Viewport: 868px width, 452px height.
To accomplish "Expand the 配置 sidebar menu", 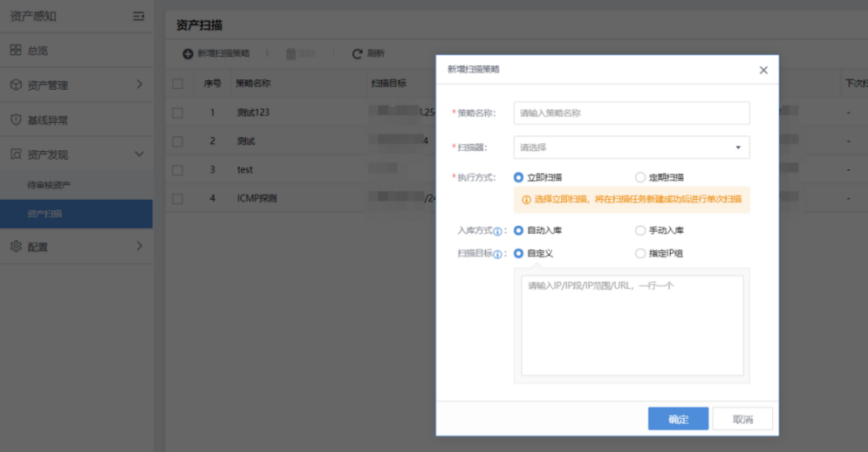I will tap(76, 247).
